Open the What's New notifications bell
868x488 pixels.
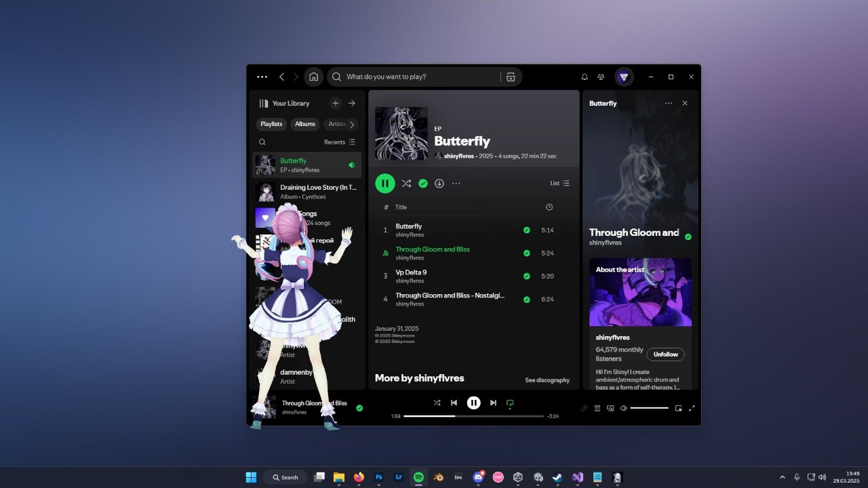coord(585,77)
